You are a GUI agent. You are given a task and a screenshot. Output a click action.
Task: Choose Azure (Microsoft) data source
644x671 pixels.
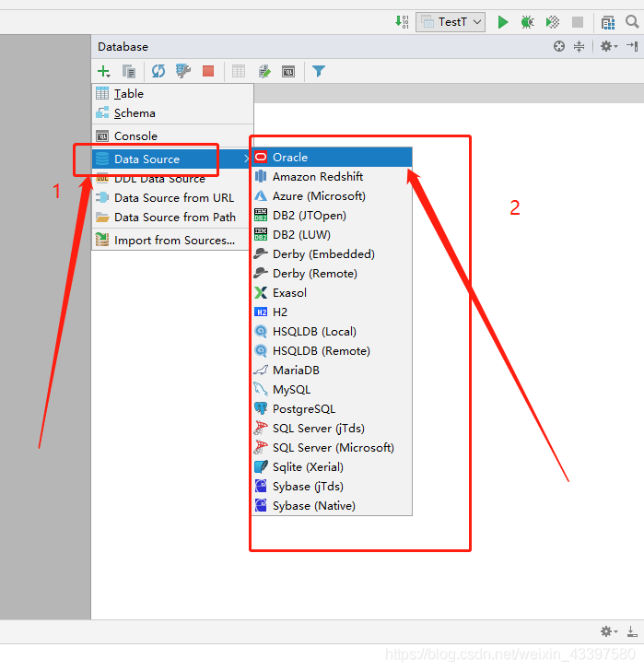pos(333,196)
